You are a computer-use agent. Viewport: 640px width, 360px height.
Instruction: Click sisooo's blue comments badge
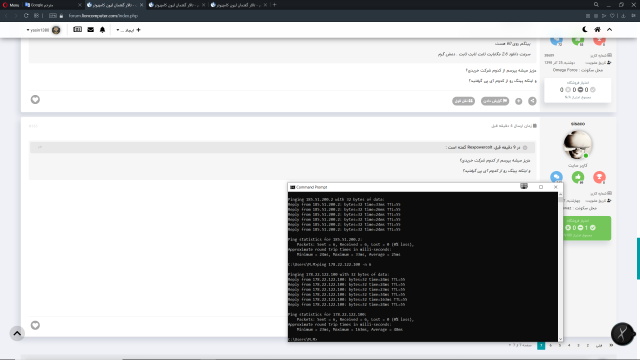click(x=556, y=177)
